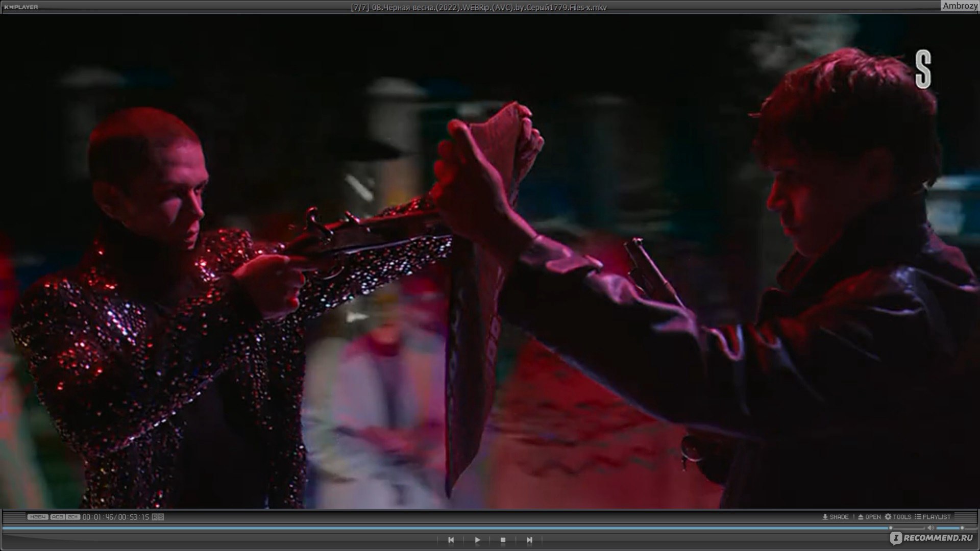Viewport: 980px width, 551px height.
Task: Stop video playback
Action: point(503,540)
